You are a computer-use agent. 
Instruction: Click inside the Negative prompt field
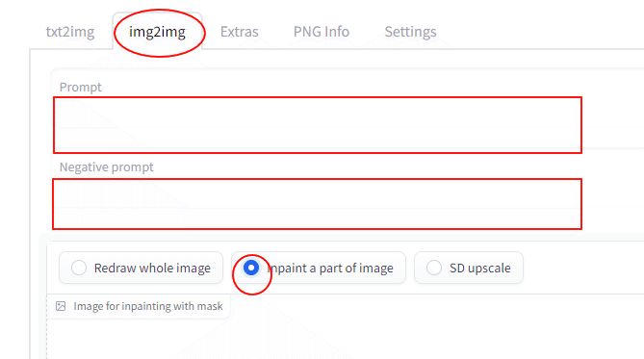(317, 204)
